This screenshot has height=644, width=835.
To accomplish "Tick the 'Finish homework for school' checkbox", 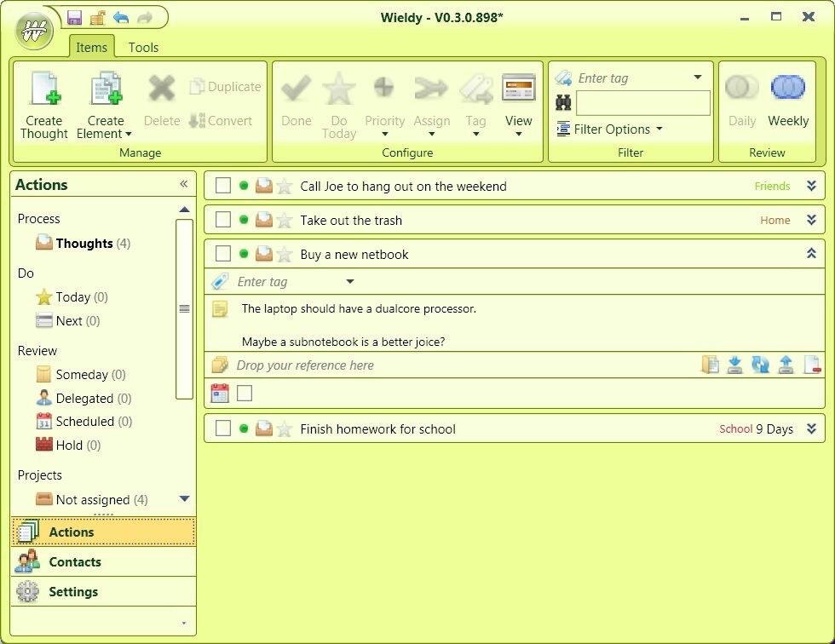I will (x=223, y=428).
